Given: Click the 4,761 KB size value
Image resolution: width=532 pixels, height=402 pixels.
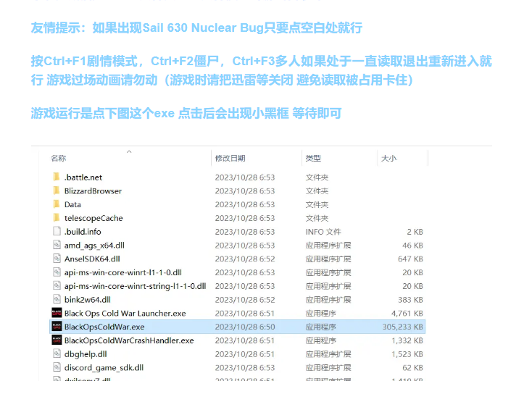Looking at the screenshot, I should (x=407, y=313).
